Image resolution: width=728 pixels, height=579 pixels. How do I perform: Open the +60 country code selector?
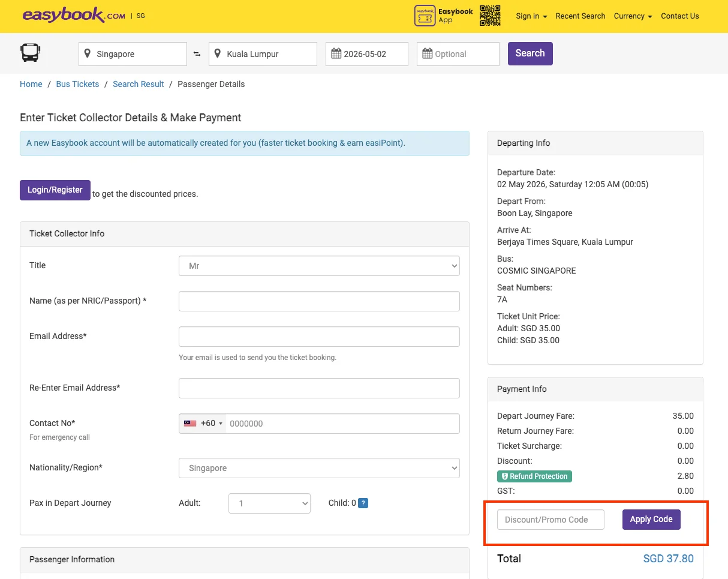[x=203, y=424]
